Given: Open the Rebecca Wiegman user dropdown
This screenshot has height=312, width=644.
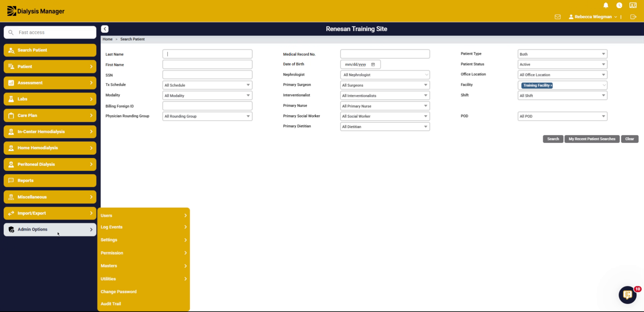Looking at the screenshot, I should coord(593,17).
